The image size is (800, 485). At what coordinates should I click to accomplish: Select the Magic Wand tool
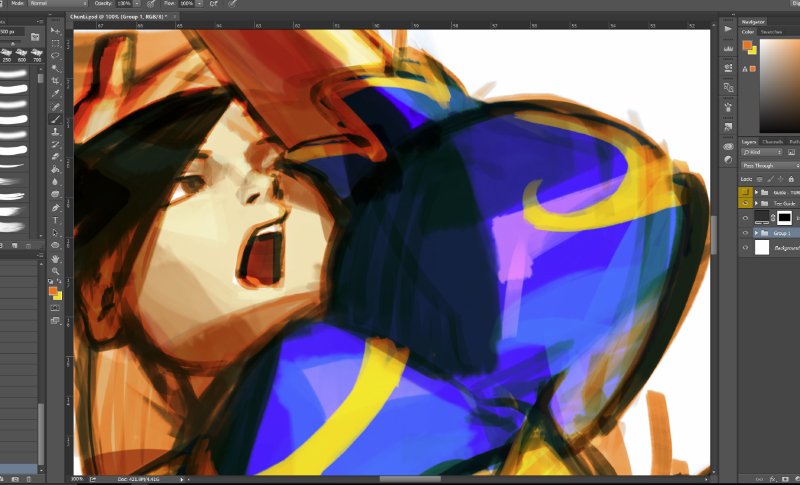click(x=55, y=68)
